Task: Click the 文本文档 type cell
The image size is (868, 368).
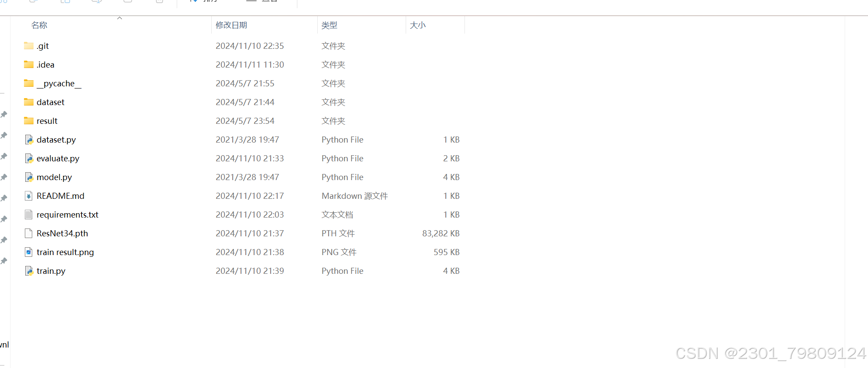Action: pyautogui.click(x=337, y=215)
